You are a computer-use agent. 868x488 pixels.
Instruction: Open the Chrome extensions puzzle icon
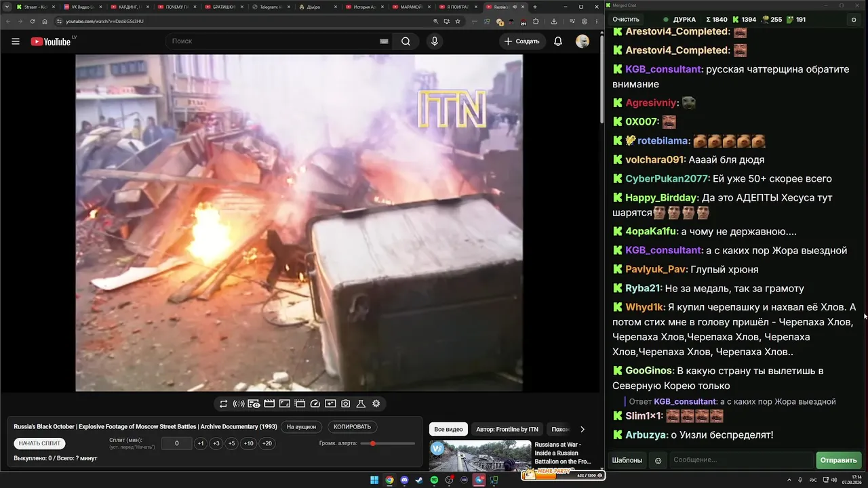pyautogui.click(x=536, y=21)
